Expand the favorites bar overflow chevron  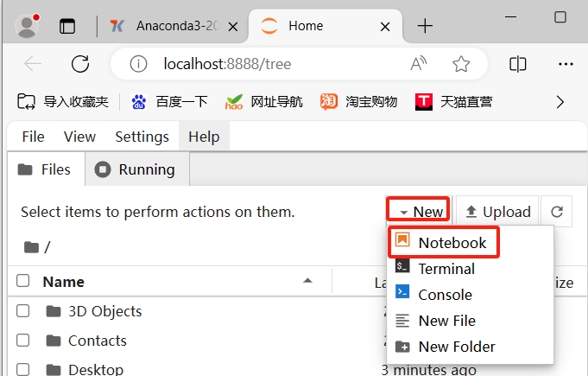point(560,102)
